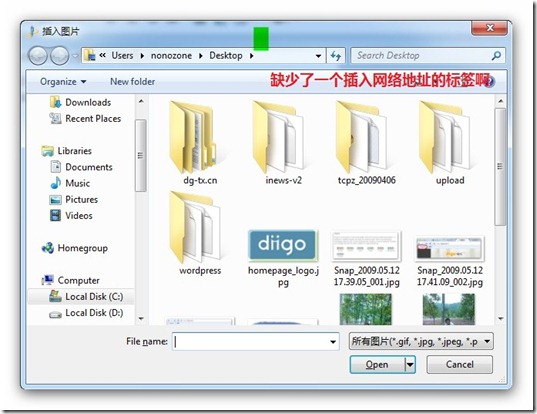Click the New folder toolbar button
Image resolution: width=537 pixels, height=414 pixels.
coord(133,82)
